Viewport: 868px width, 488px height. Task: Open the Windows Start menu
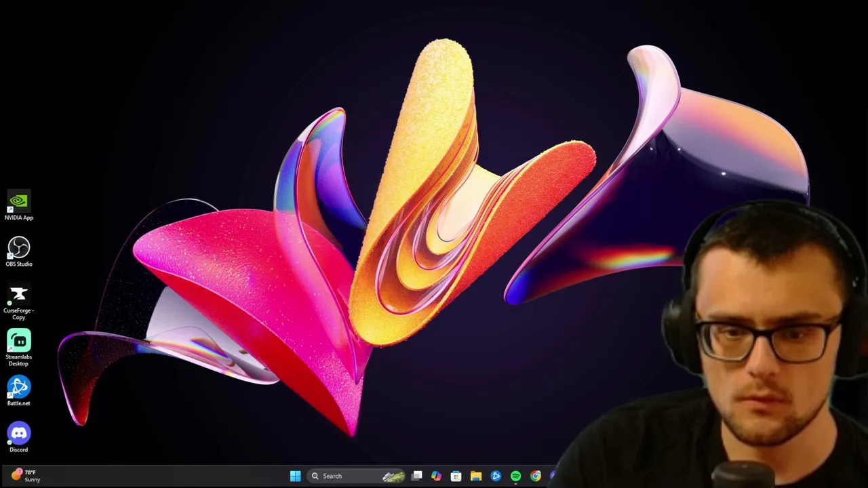pyautogui.click(x=296, y=476)
